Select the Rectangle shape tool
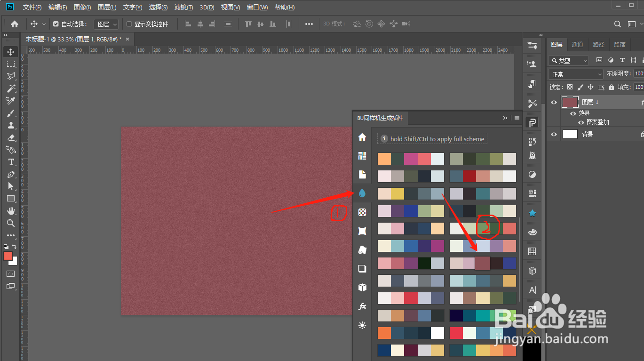The image size is (644, 361). pyautogui.click(x=11, y=199)
